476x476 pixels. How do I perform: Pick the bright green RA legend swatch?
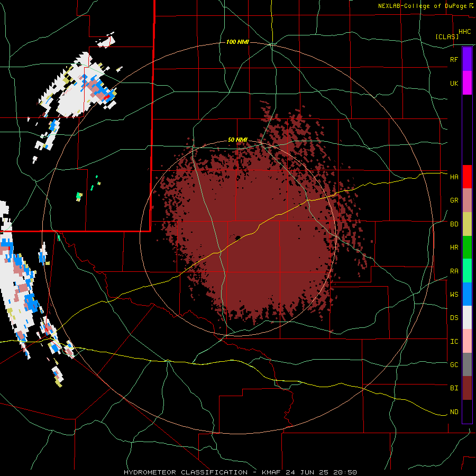point(467,271)
